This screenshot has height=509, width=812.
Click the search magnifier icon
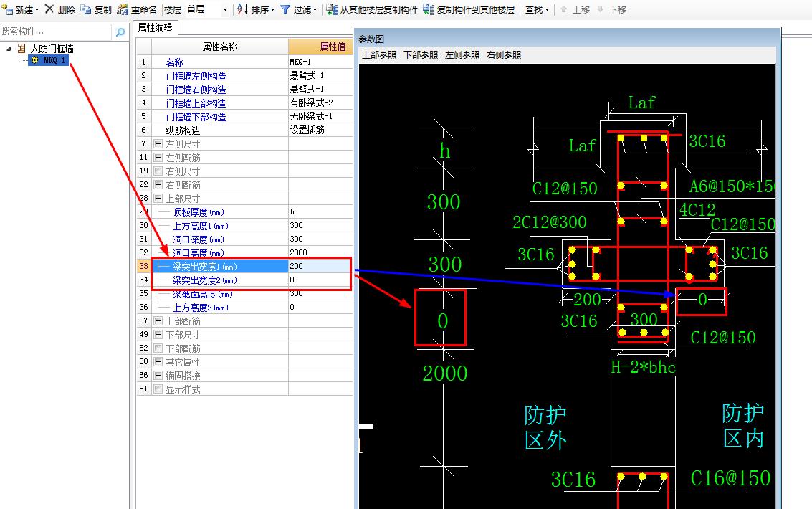coord(120,32)
